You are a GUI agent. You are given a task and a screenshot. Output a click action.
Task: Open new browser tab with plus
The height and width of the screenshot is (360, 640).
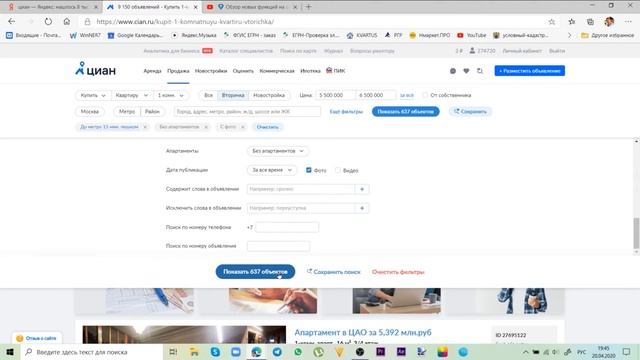click(x=309, y=7)
